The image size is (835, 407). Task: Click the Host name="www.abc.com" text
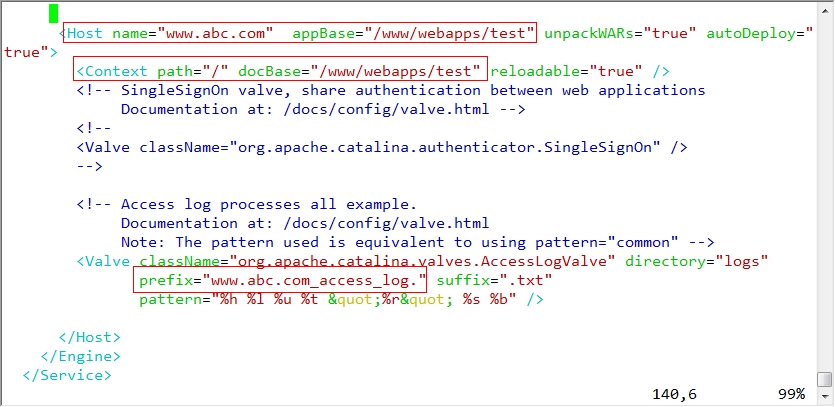coord(166,34)
